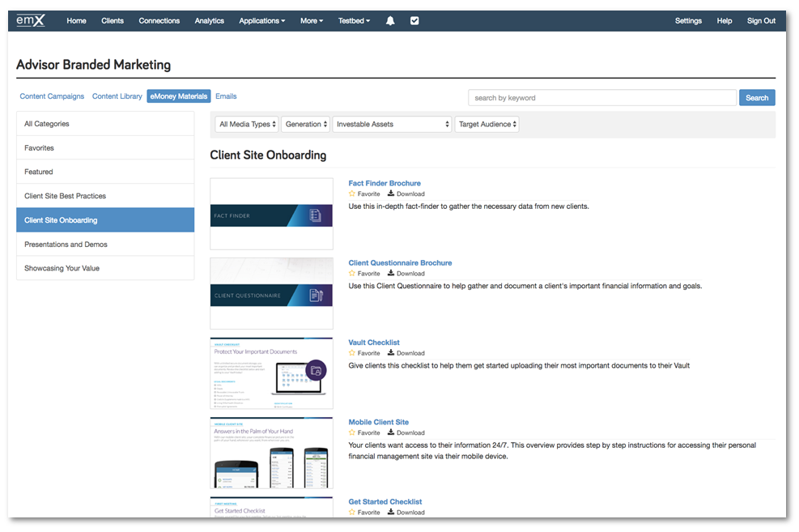Click the star icon for Vault Checklist
Screen dimensions: 799x532
coord(352,352)
